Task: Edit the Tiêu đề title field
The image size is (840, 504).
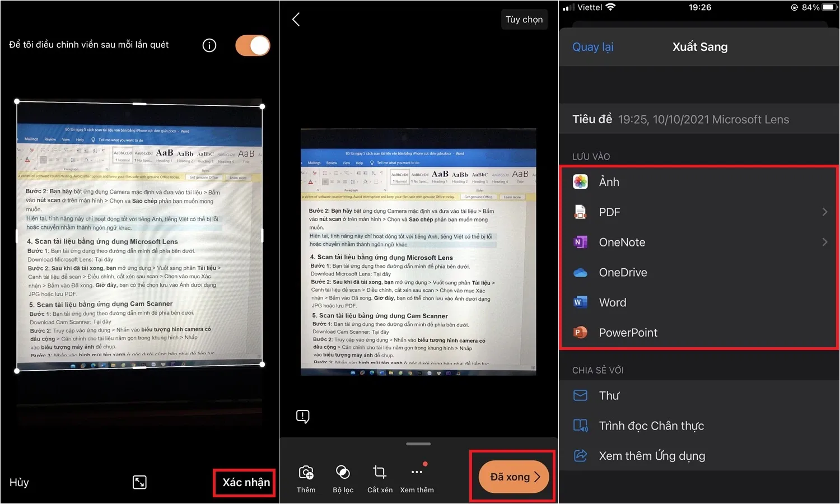Action: coord(699,119)
